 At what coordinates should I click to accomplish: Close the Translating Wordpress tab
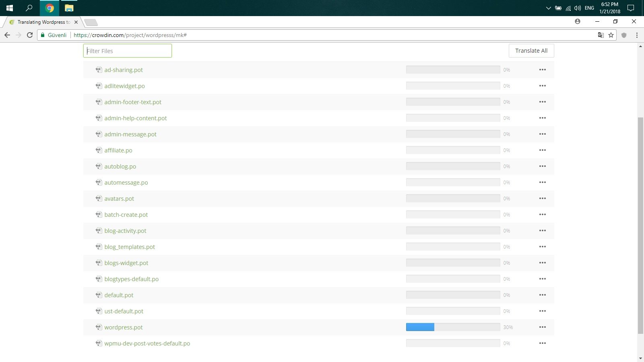point(76,22)
